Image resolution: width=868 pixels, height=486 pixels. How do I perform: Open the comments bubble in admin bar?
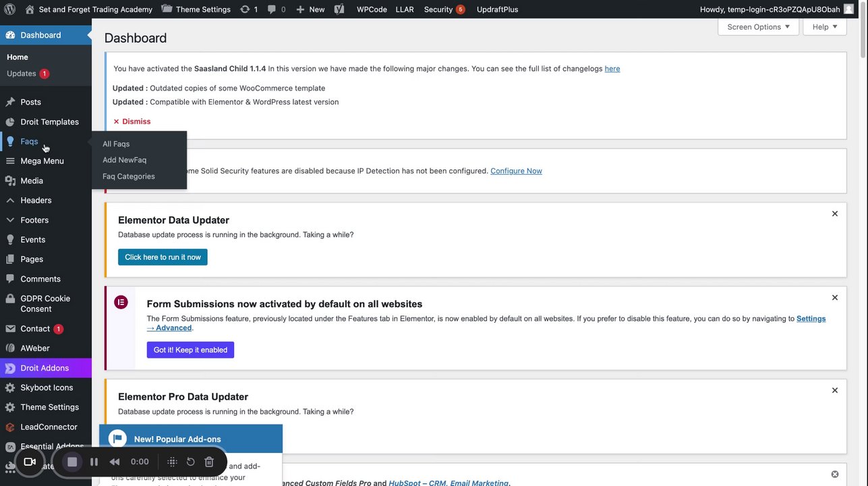pyautogui.click(x=271, y=9)
